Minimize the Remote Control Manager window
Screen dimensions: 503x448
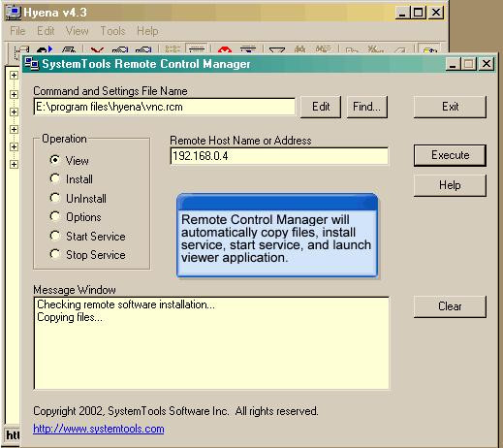click(x=453, y=64)
